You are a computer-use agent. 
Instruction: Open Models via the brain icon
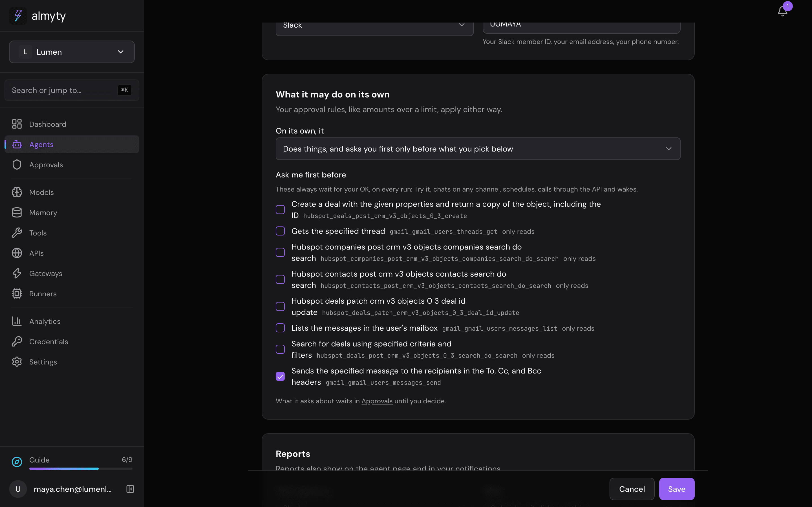point(17,192)
